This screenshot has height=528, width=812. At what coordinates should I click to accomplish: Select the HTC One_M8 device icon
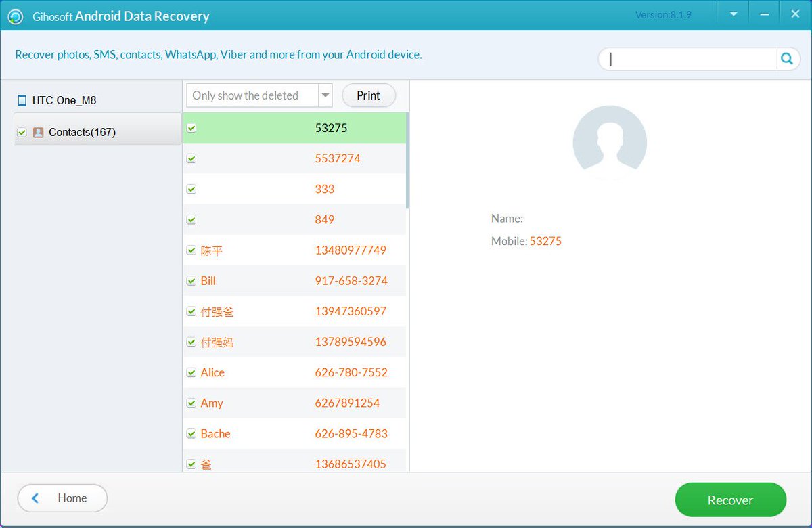[x=22, y=100]
